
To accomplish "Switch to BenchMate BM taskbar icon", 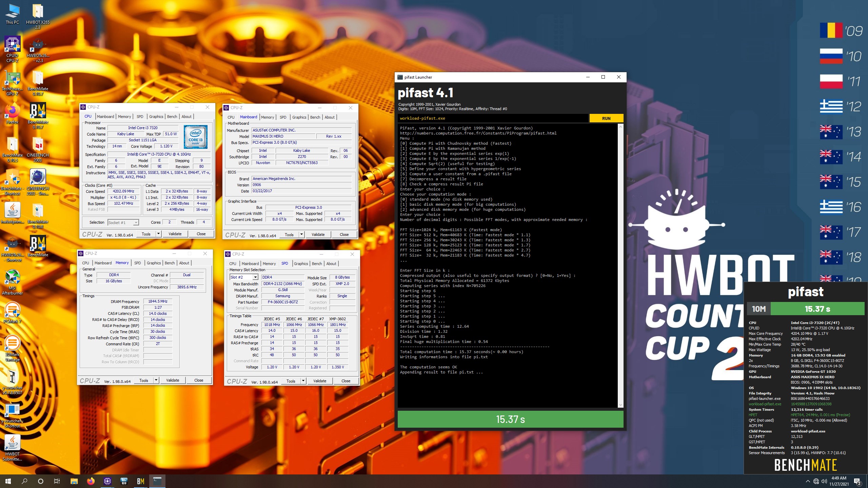I will 141,481.
